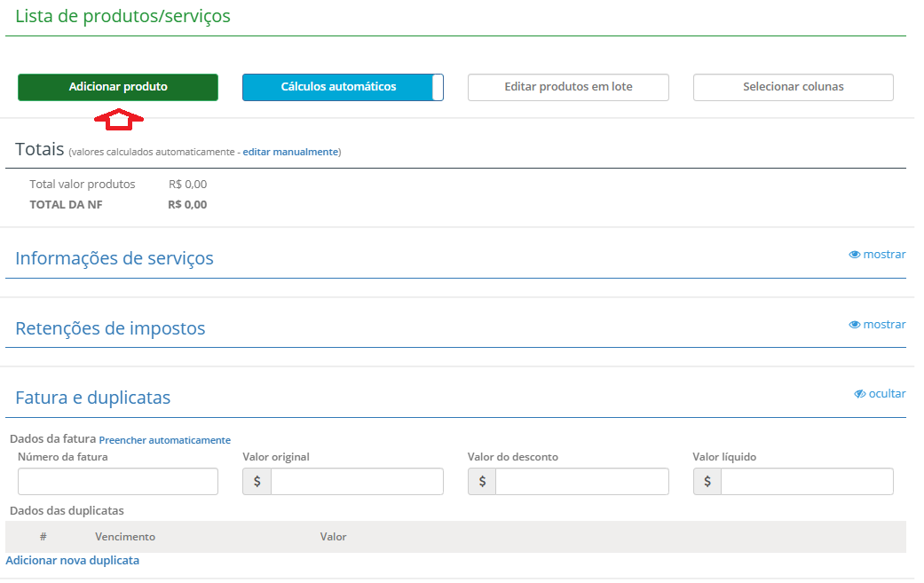Viewport: 924px width, 583px height.
Task: Click the Vencimento column header
Action: [125, 537]
